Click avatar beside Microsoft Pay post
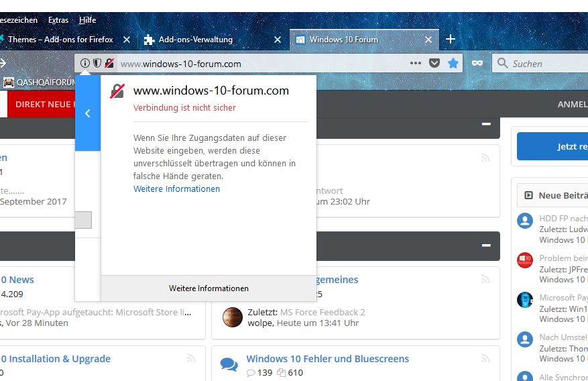The image size is (588, 381). [x=525, y=300]
